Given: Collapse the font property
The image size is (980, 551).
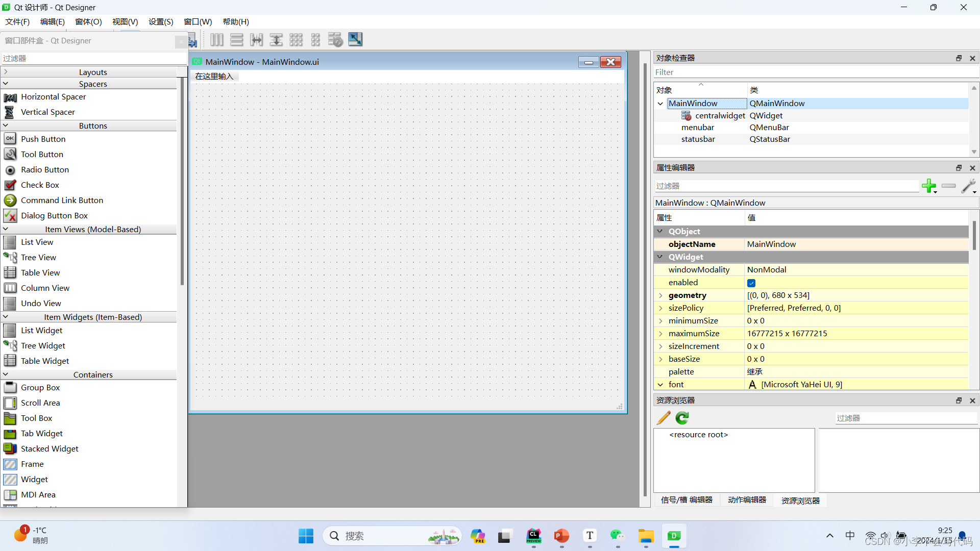Looking at the screenshot, I should (x=660, y=385).
